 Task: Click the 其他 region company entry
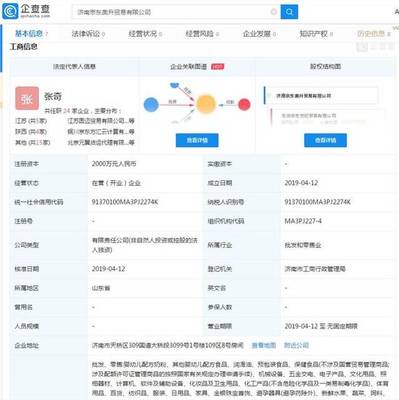[101, 142]
